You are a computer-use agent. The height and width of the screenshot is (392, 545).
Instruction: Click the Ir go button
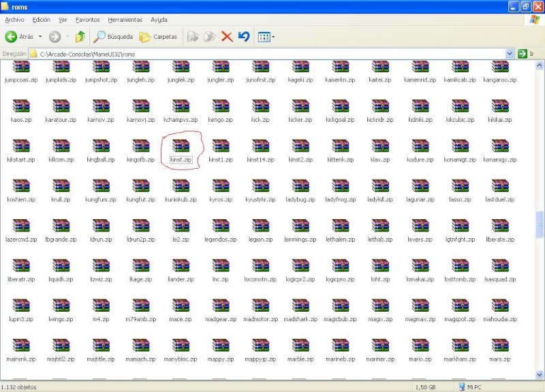(x=526, y=54)
